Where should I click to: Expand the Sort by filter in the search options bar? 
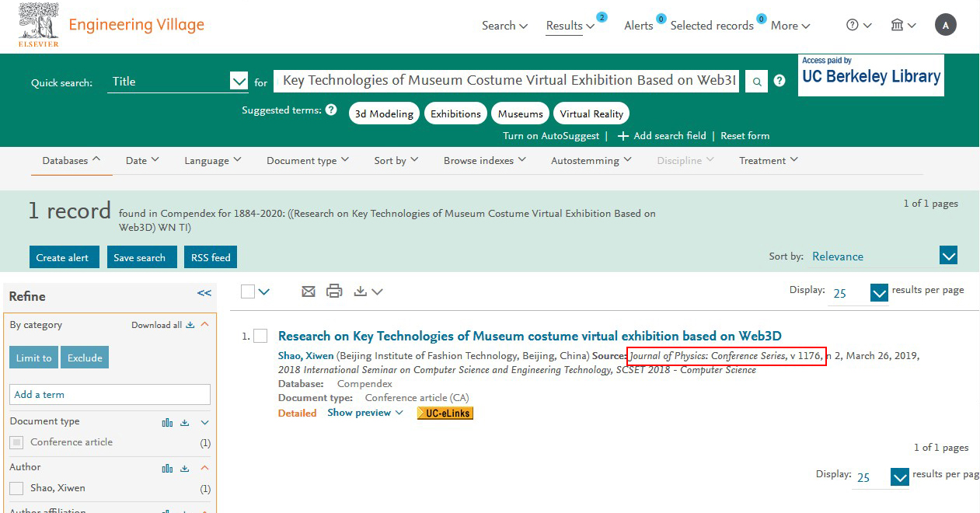(396, 161)
